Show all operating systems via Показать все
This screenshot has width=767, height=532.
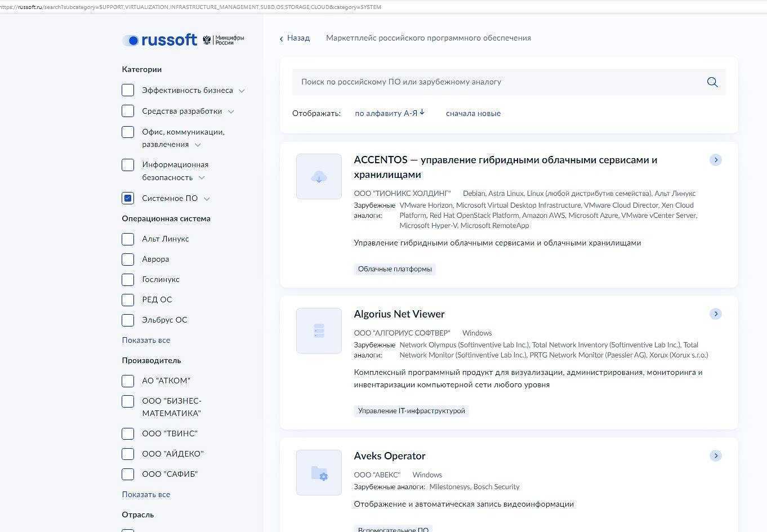[x=146, y=341]
